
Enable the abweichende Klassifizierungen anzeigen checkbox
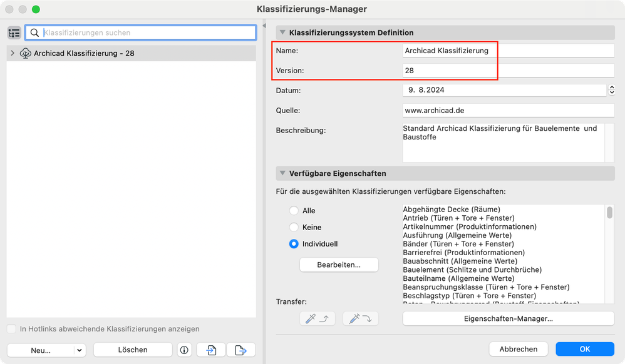pyautogui.click(x=11, y=329)
